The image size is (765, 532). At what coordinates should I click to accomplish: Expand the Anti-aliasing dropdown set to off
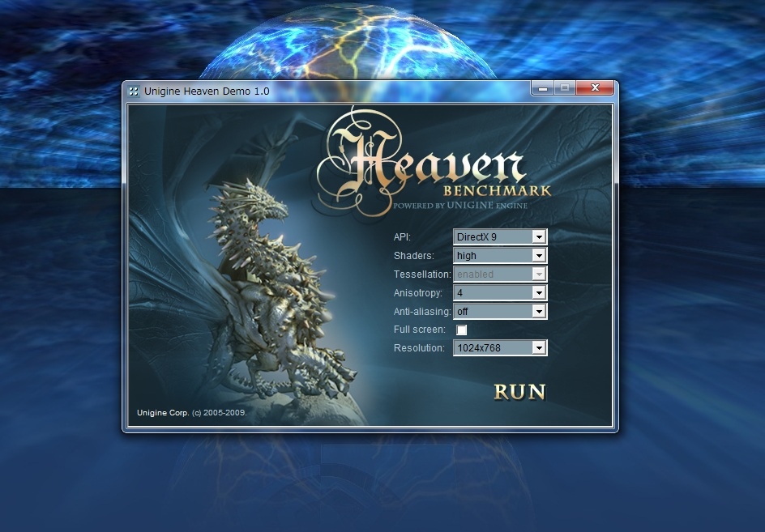coord(500,311)
